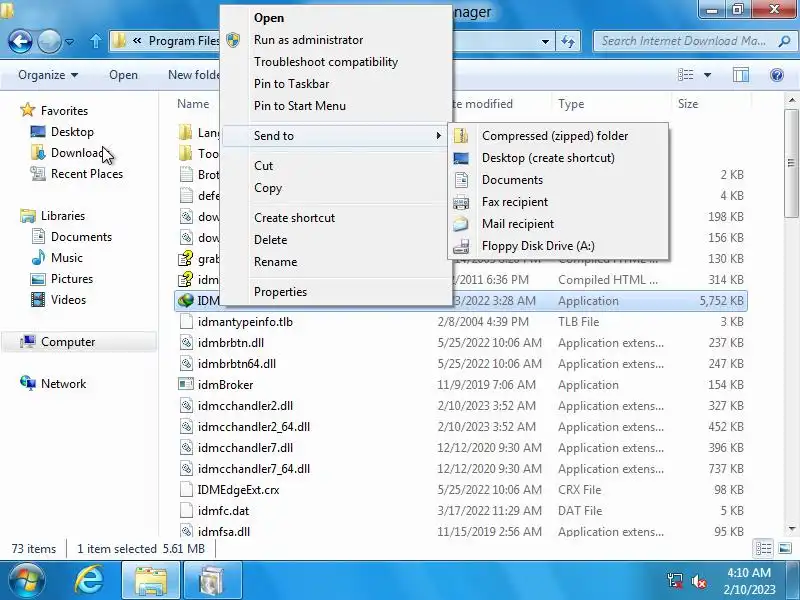Click the scroll down arrow of file list
The height and width of the screenshot is (600, 800).
click(792, 529)
